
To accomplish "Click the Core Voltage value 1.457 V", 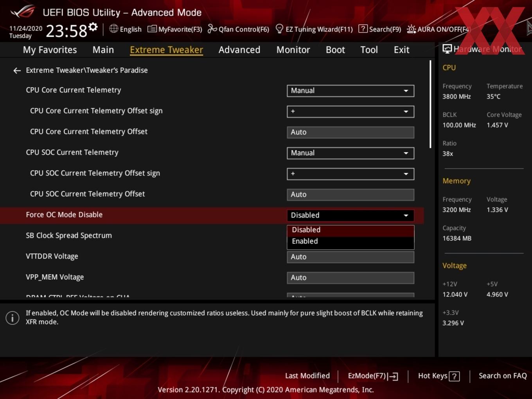I will click(497, 125).
